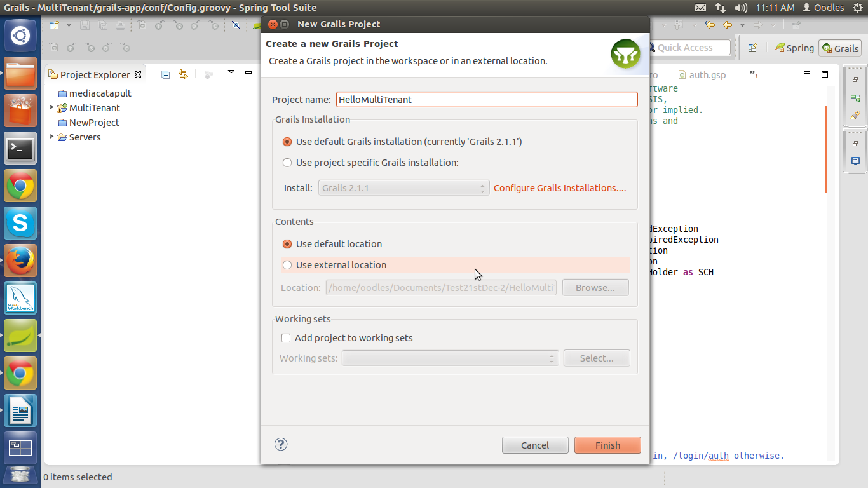This screenshot has width=868, height=488.
Task: Maximize the editor area
Action: (825, 74)
